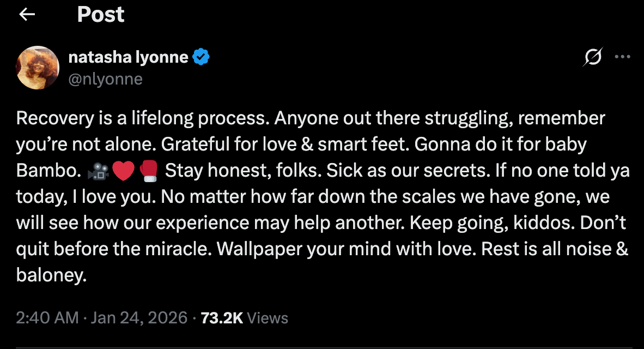Click the red heart emoji

click(123, 171)
